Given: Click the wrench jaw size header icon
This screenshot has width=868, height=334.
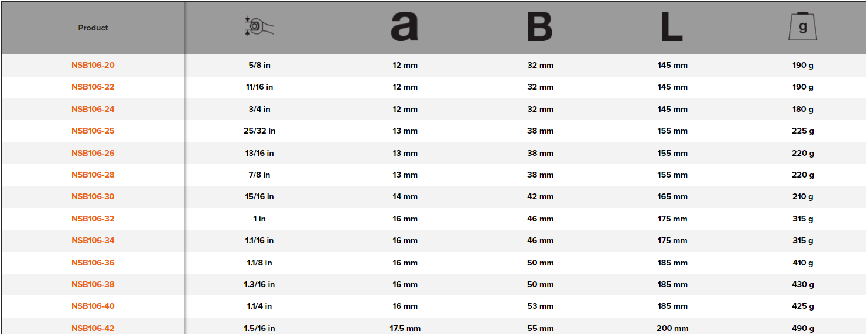Looking at the screenshot, I should pos(259,27).
